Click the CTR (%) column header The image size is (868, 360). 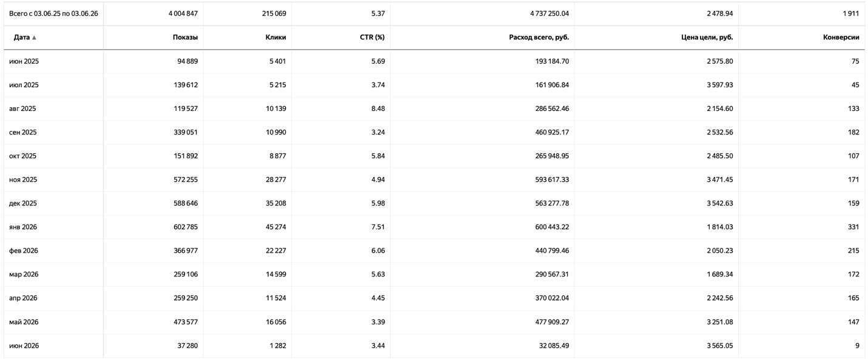(372, 38)
